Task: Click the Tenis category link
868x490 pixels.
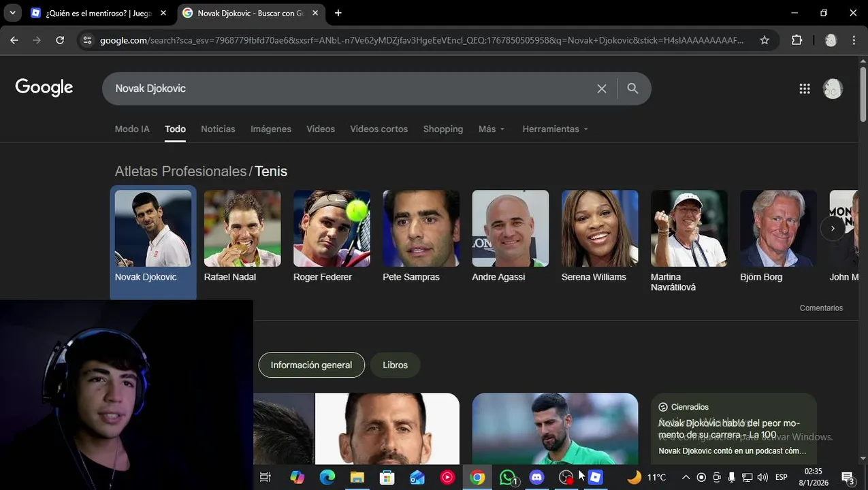Action: [271, 171]
